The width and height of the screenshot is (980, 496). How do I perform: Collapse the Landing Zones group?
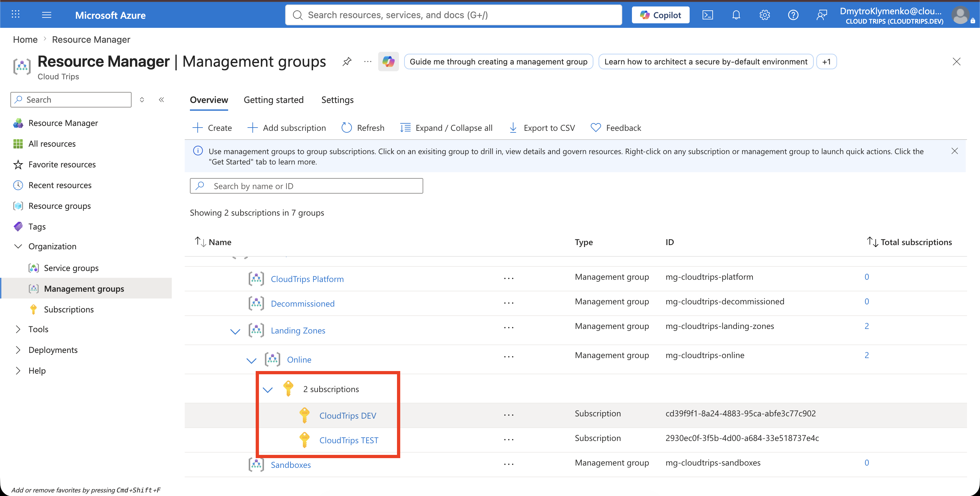pos(235,331)
